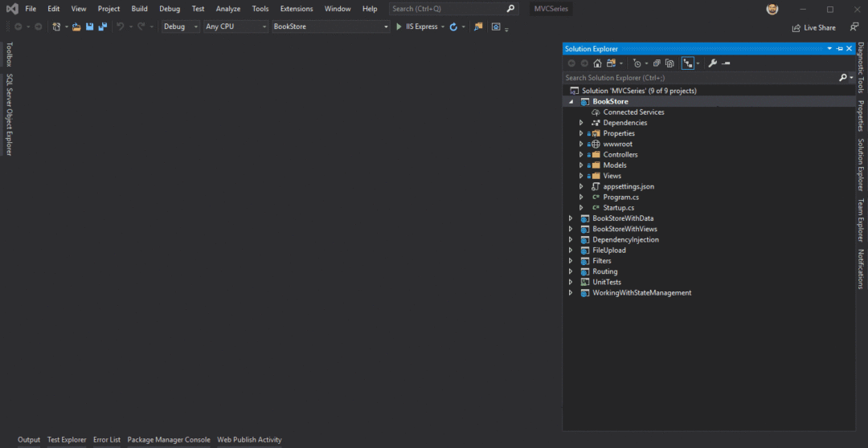The height and width of the screenshot is (448, 868).
Task: Toggle the Preview Selected Items button
Action: click(x=726, y=63)
